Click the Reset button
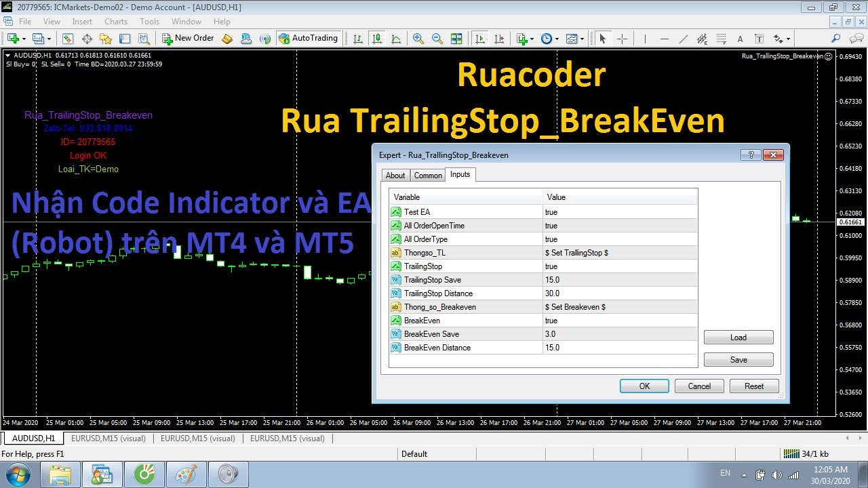 click(x=754, y=386)
